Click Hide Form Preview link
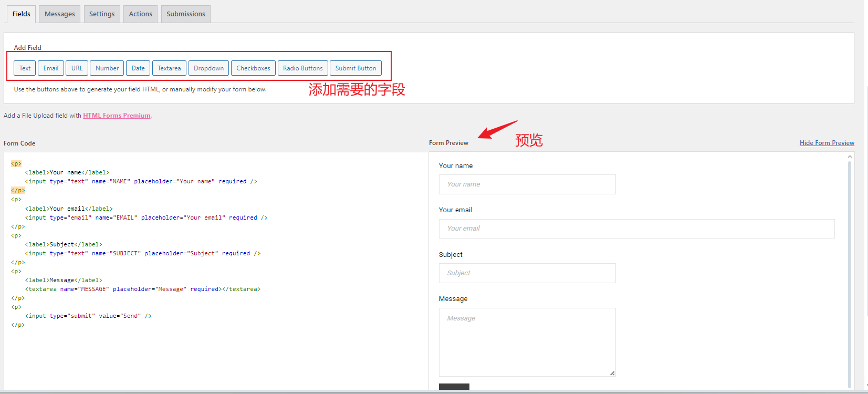868x394 pixels. coord(827,143)
